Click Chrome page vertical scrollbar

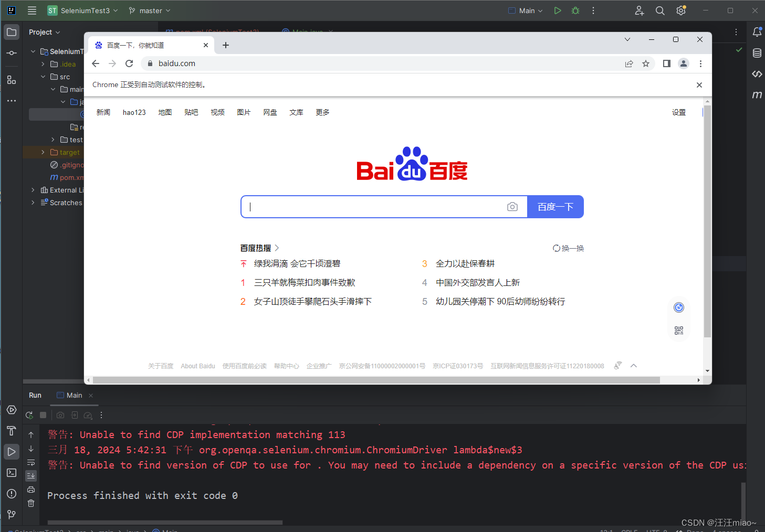(707, 220)
